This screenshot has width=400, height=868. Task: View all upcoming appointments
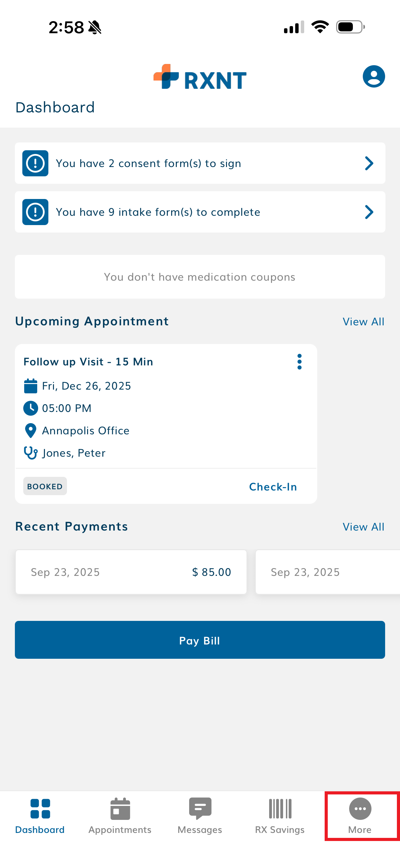[x=363, y=322]
